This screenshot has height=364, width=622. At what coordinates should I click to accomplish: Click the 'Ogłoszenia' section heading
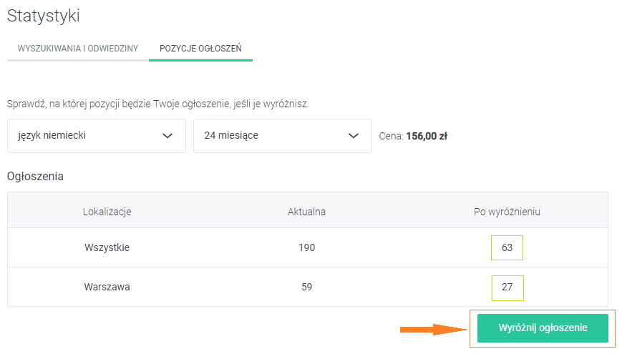pos(35,176)
